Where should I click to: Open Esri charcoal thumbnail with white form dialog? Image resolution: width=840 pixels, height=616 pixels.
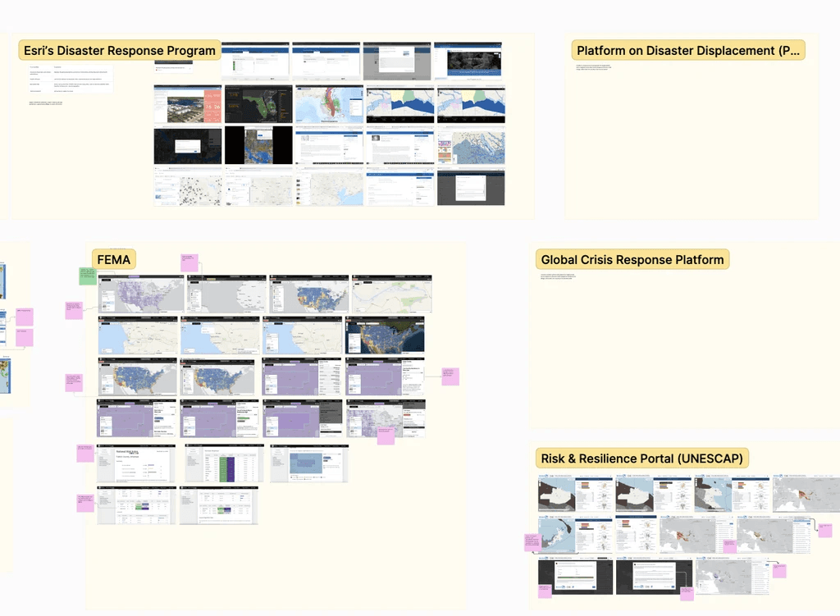tap(471, 186)
